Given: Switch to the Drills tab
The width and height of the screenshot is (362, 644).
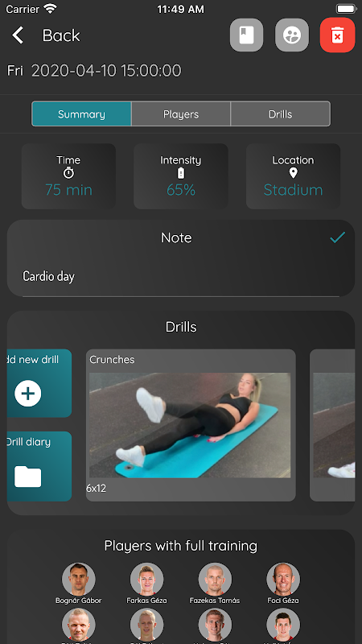Looking at the screenshot, I should tap(280, 114).
